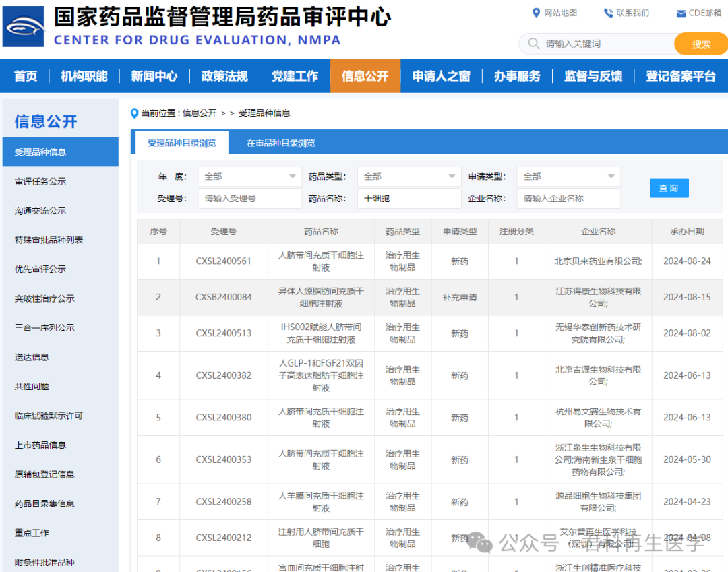The width and height of the screenshot is (728, 572).
Task: Click 补充申请 in row 2
Action: click(460, 297)
